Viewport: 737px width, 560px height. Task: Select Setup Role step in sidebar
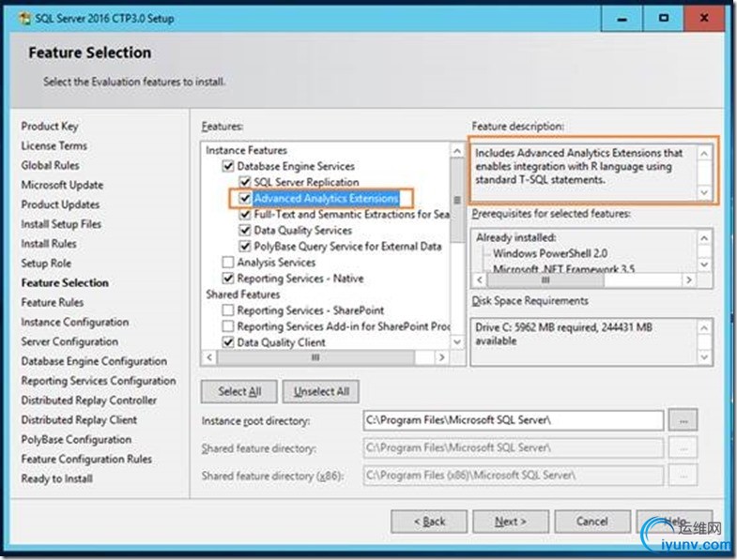click(x=46, y=264)
